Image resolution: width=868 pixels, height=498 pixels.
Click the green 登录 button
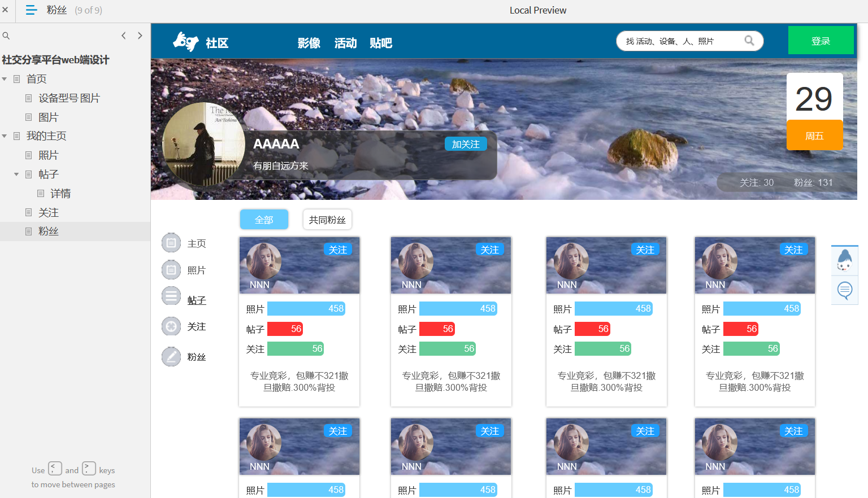[x=821, y=41]
